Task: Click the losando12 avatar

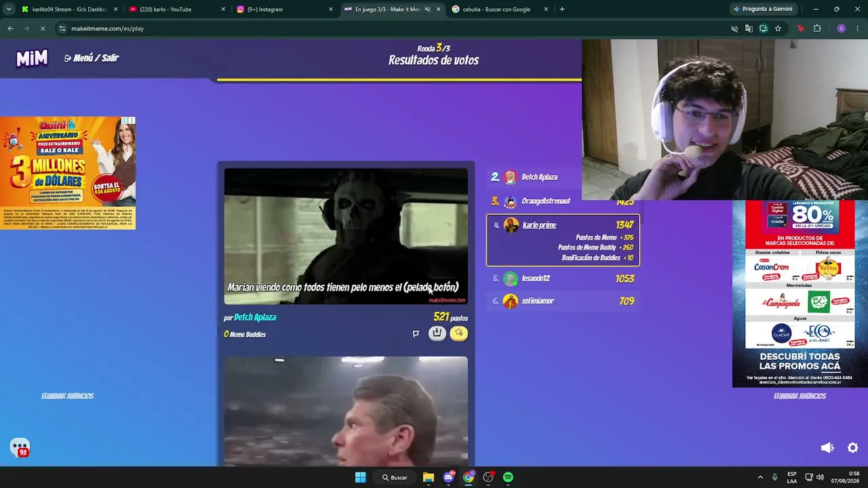Action: click(x=511, y=279)
